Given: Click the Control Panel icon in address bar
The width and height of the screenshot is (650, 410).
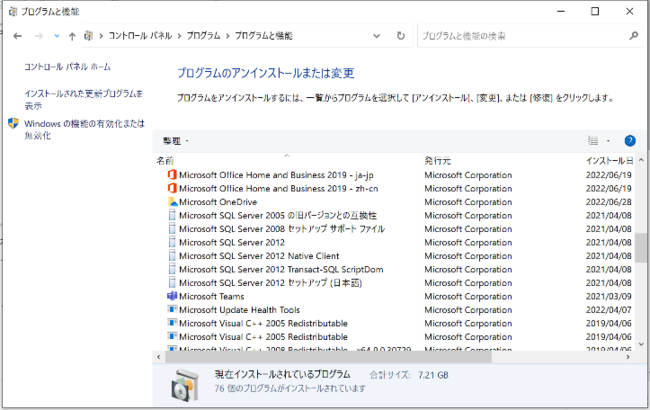Looking at the screenshot, I should (x=88, y=36).
